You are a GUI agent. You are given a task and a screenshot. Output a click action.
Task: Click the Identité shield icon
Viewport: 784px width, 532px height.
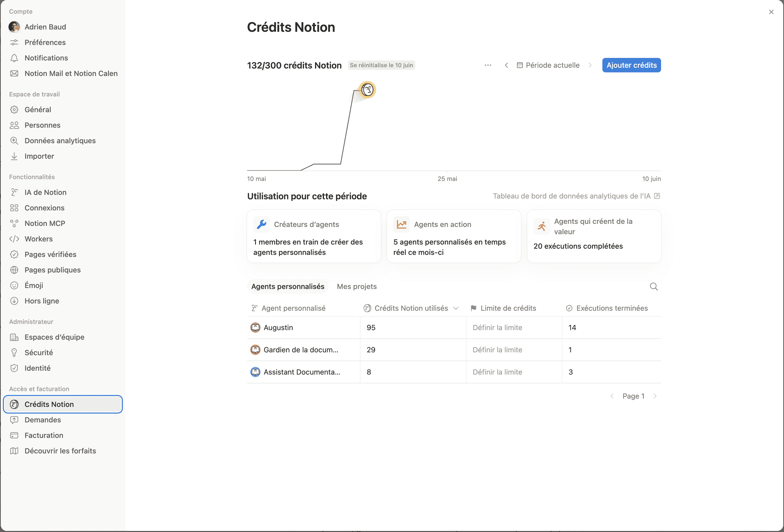click(x=14, y=368)
